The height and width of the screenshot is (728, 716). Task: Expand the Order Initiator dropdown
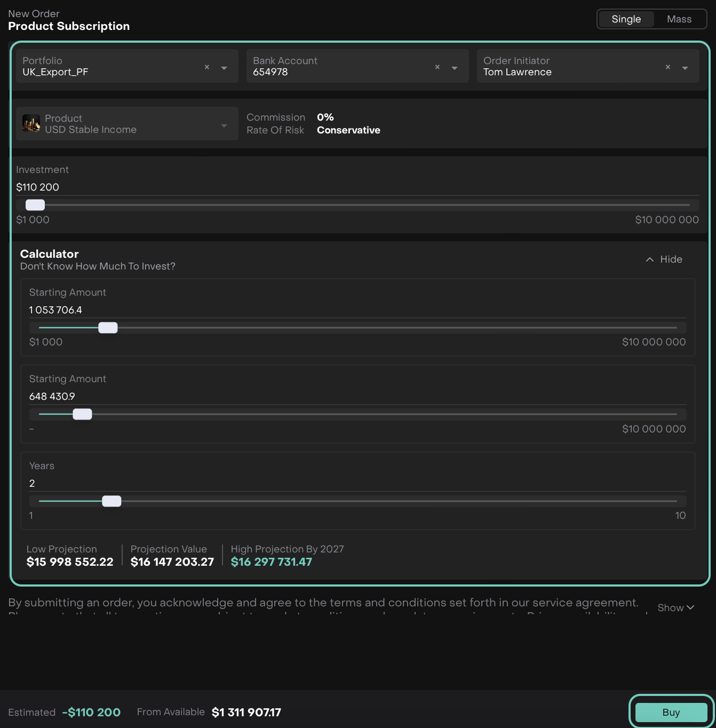[685, 68]
